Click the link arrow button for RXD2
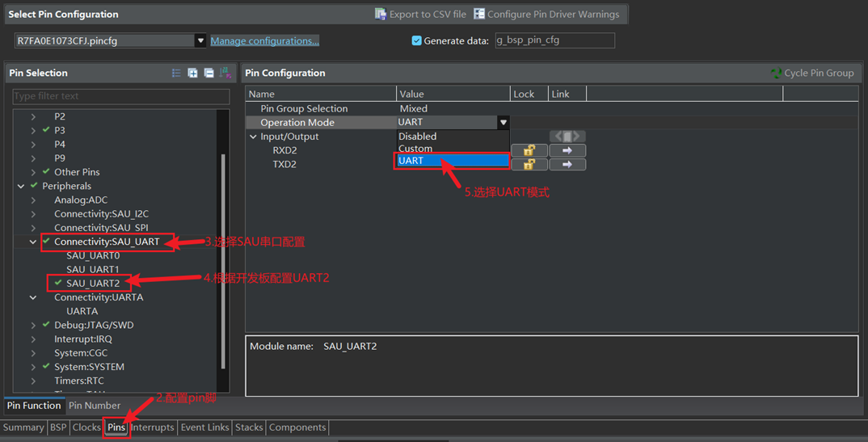 pos(567,150)
